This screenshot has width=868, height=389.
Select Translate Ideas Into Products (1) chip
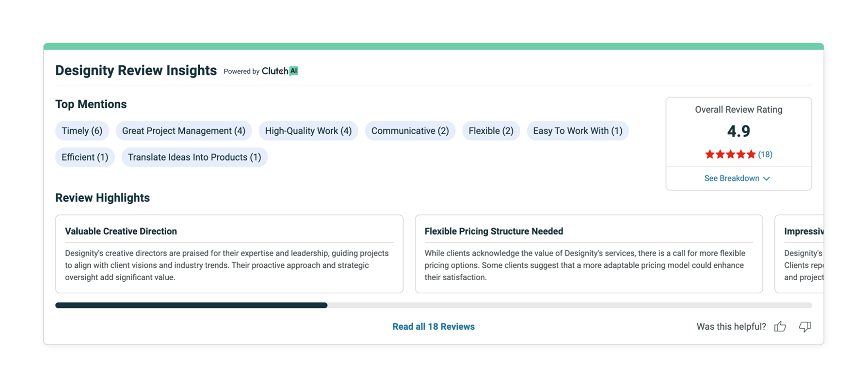195,157
